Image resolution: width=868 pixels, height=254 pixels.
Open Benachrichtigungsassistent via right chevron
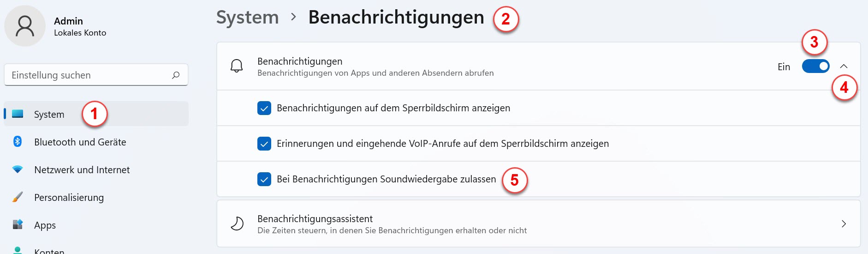[x=844, y=224]
